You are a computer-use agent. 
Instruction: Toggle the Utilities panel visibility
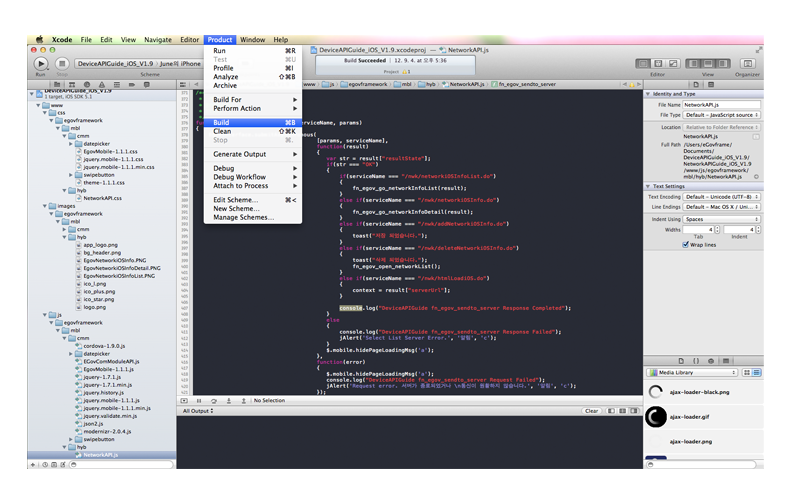[x=721, y=64]
